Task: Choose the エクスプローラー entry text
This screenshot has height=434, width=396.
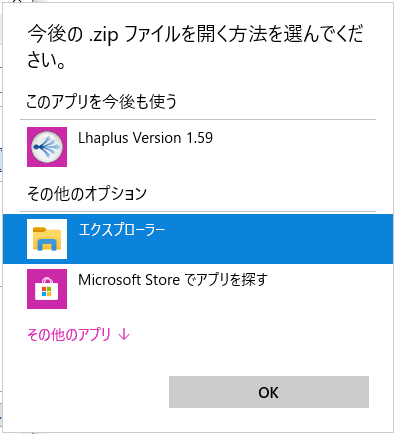Action: tap(122, 230)
